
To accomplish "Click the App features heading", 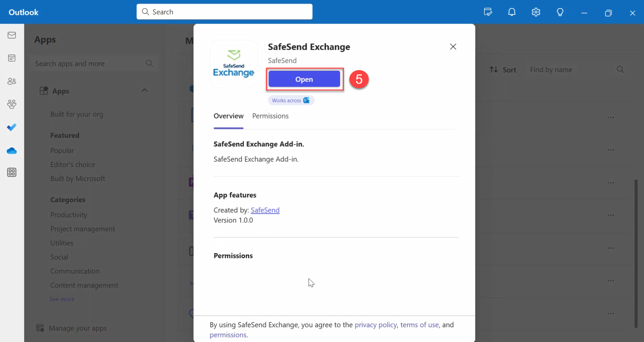I will point(235,195).
